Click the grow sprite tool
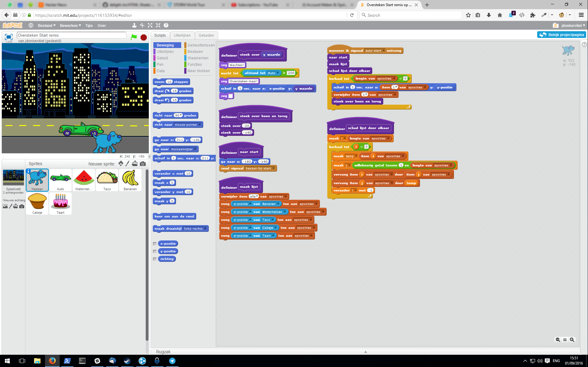The width and height of the screenshot is (588, 367). (150, 25)
